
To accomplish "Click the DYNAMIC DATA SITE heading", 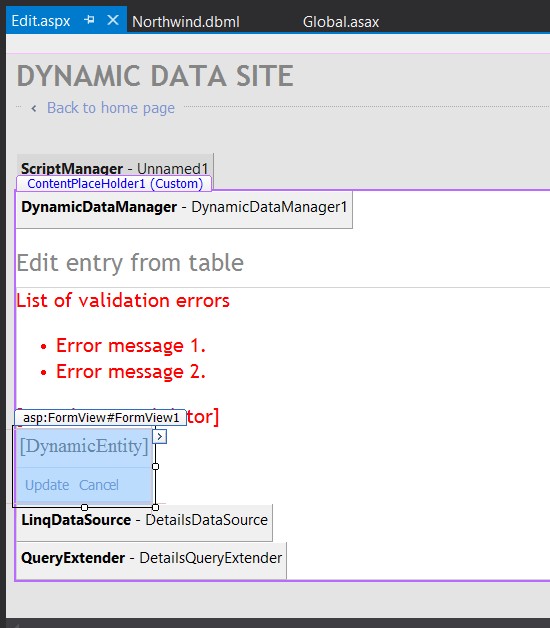I will [x=155, y=76].
